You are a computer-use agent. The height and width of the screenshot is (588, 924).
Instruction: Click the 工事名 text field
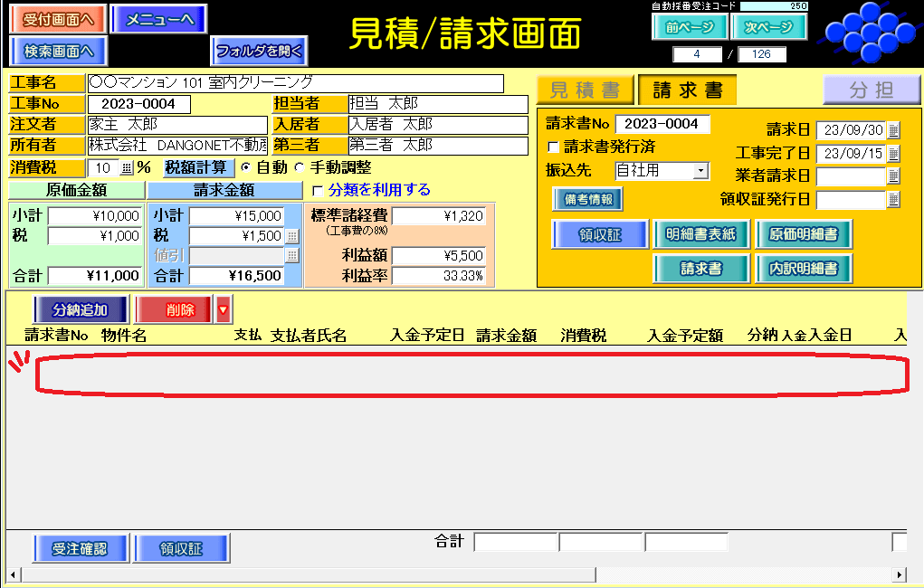(295, 83)
